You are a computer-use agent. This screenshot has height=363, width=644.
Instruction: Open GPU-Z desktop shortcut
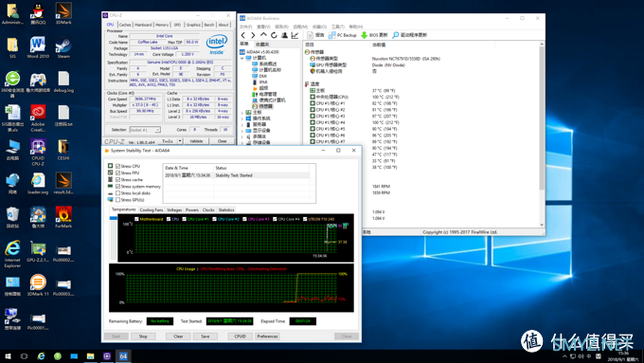(38, 251)
